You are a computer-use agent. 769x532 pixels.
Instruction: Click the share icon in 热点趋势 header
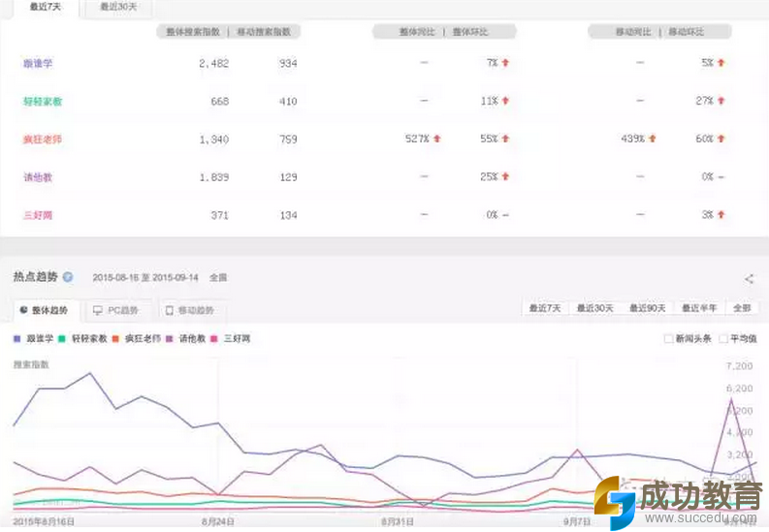coord(749,278)
